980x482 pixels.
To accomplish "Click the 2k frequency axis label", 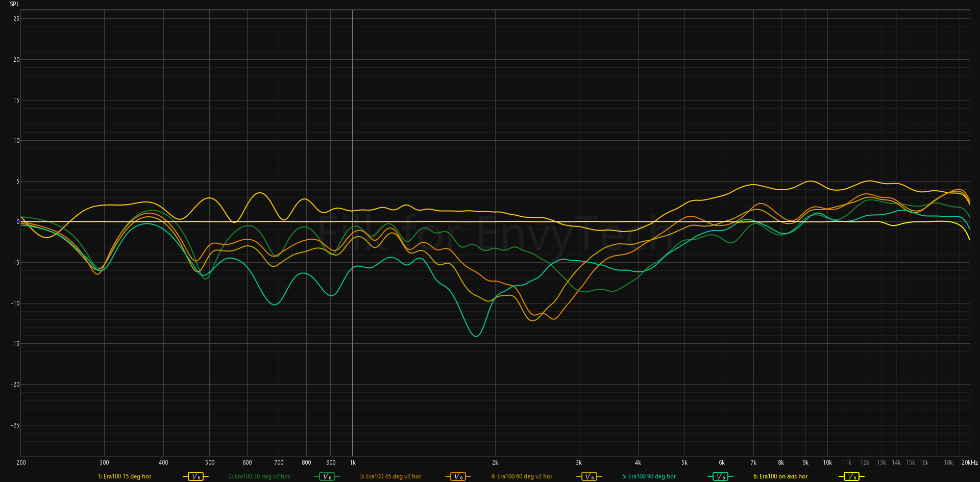I will pyautogui.click(x=495, y=463).
